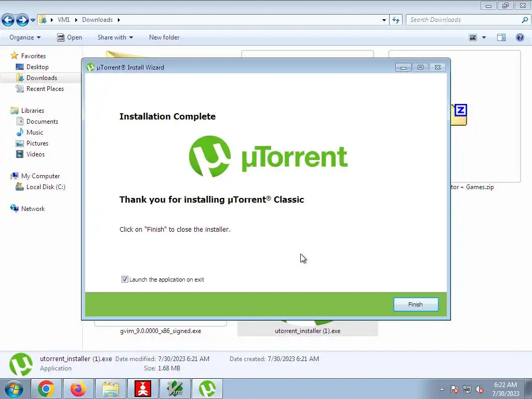Go back in Explorer navigation
Image resolution: width=532 pixels, height=399 pixels.
(8, 20)
